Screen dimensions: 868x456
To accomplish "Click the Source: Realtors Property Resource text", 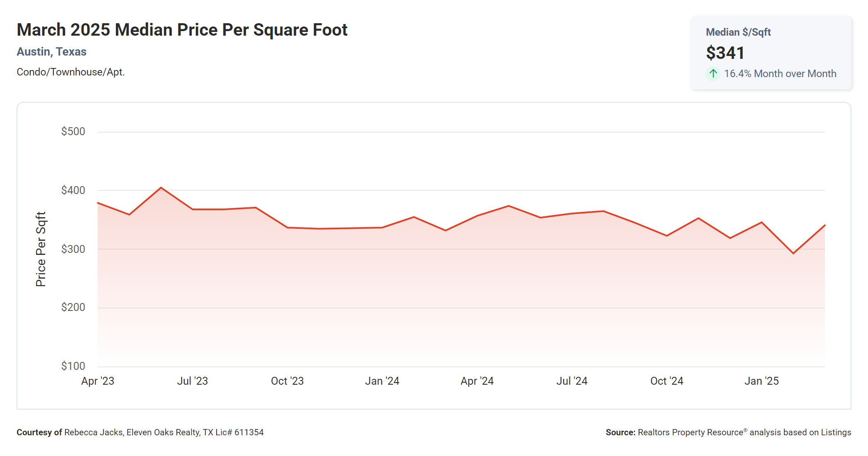I will pos(728,432).
